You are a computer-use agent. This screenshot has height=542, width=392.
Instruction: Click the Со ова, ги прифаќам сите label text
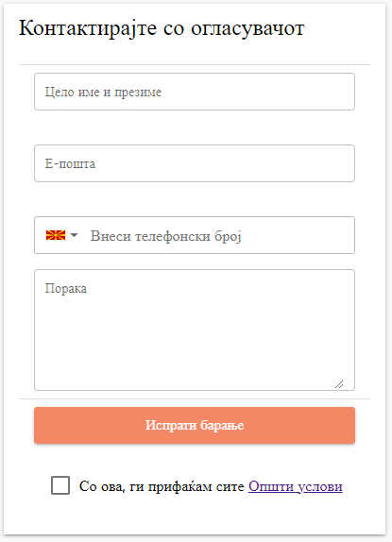[x=162, y=486]
